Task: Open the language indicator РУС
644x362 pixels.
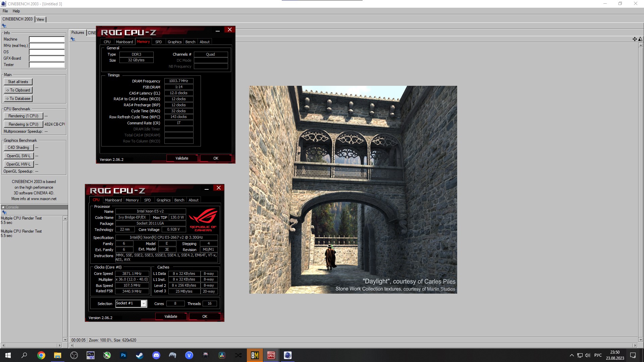Action: [598, 355]
